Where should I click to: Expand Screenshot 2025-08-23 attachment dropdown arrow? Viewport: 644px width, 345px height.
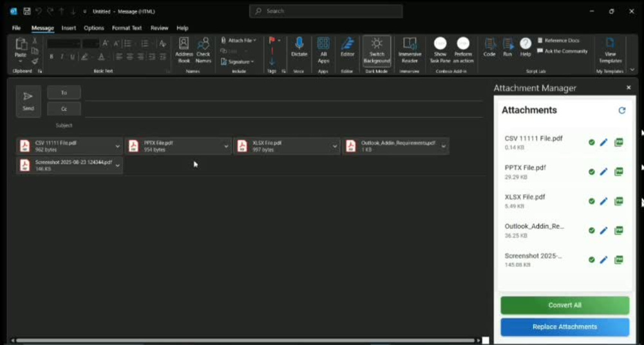117,166
